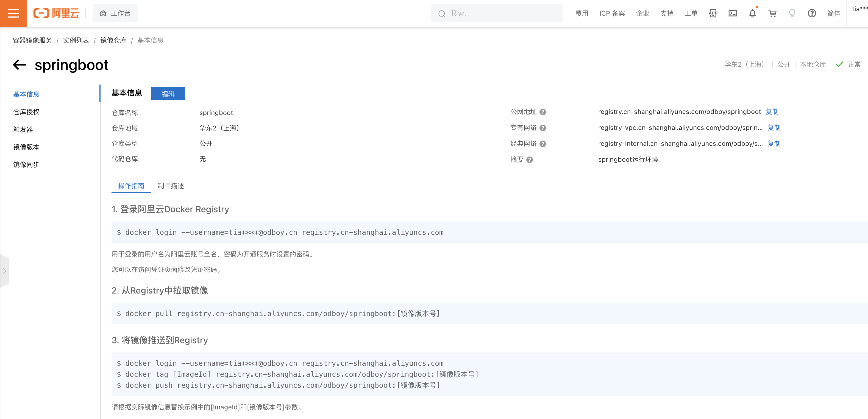The image size is (868, 419).
Task: Click the help question mark icon in header
Action: (812, 13)
